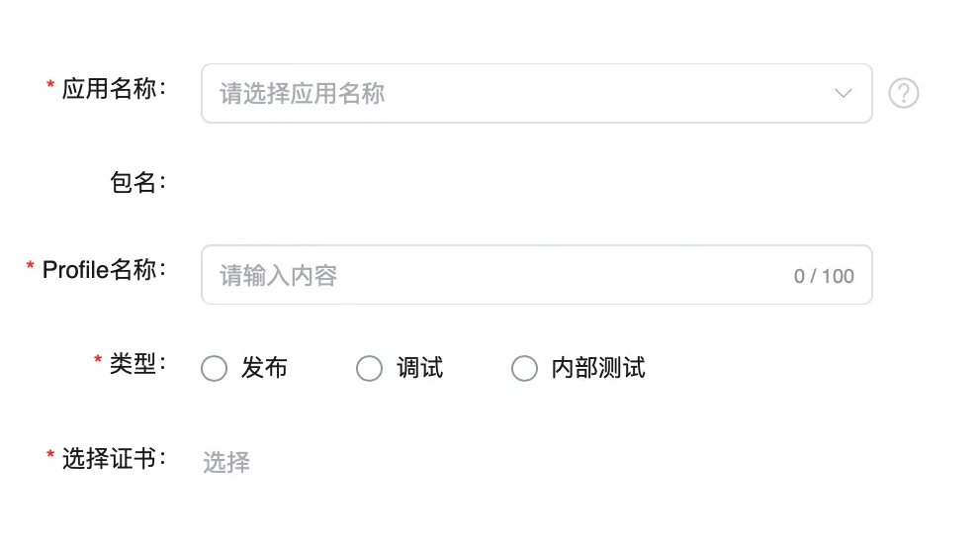Viewport: 980px width, 545px height.
Task: Click the 选择证书 field label
Action: pos(109,459)
